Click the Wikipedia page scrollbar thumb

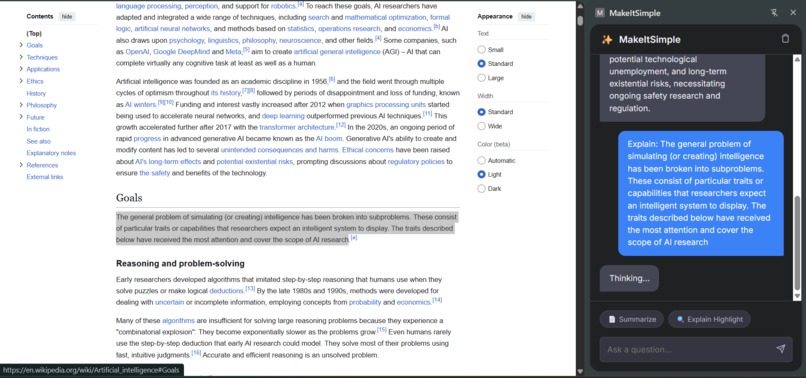point(580,21)
